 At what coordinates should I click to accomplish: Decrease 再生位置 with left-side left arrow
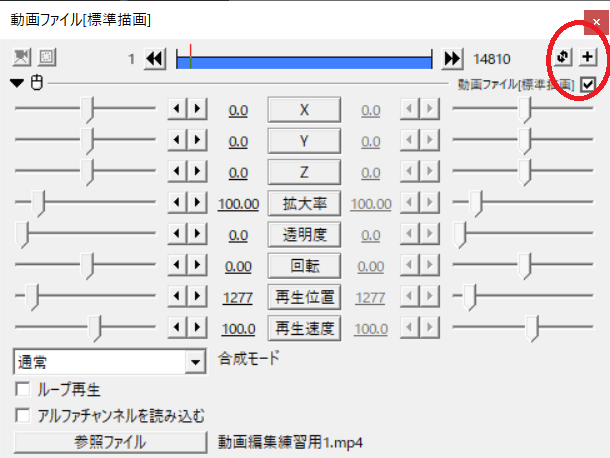[x=177, y=296]
